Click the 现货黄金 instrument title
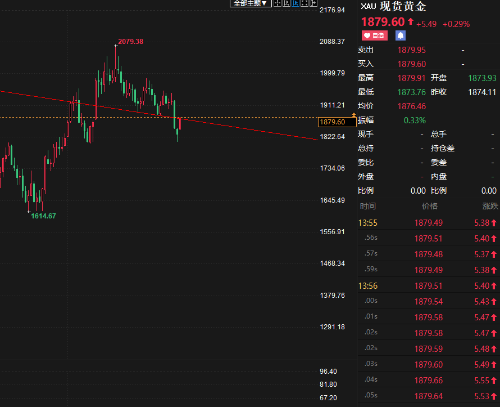Viewport: 500px width, 407px height. 403,6
